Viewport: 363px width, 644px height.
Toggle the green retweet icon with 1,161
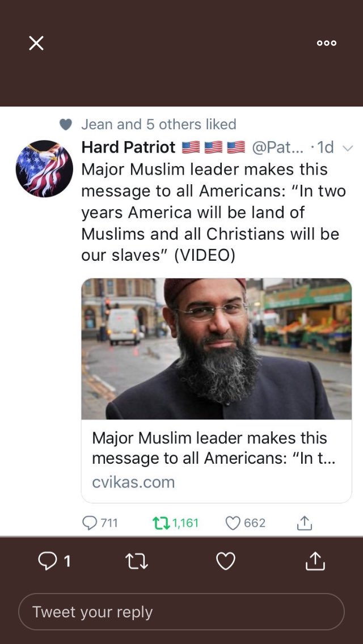click(x=175, y=523)
